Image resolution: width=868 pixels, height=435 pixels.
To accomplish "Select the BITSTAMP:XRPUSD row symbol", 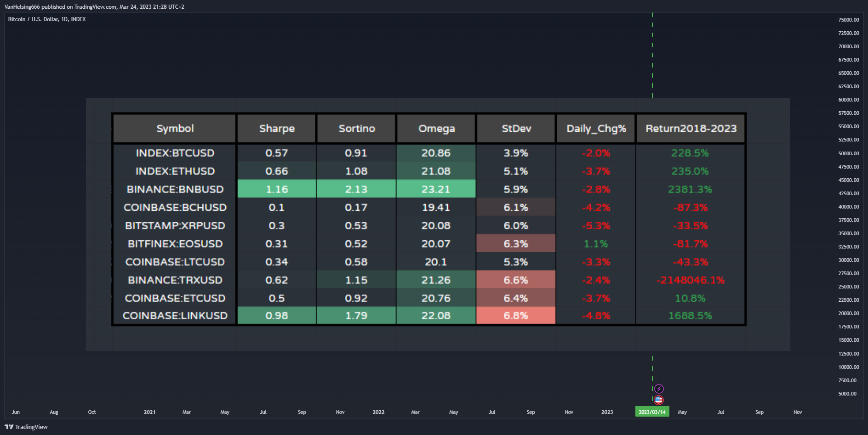I will [175, 226].
